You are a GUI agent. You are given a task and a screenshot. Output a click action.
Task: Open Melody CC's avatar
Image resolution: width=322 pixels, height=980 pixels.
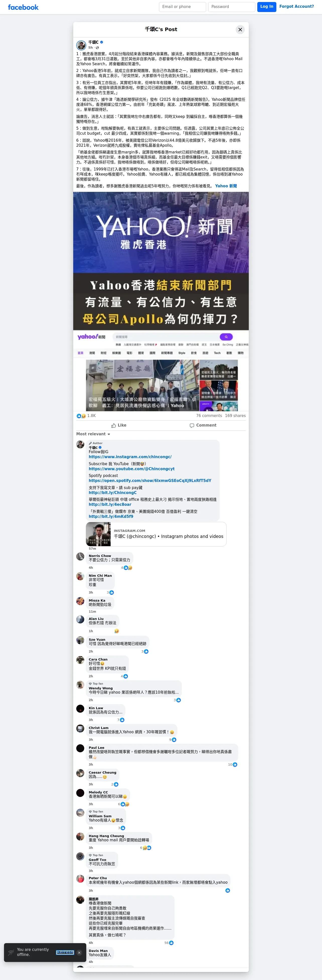(80, 793)
